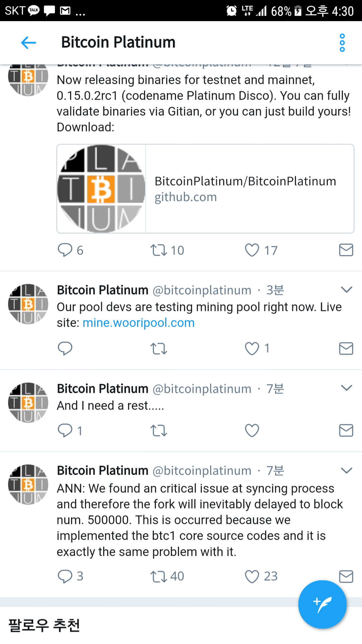
Task: Reply to the ANN critical issue tweet
Action: pos(65,577)
